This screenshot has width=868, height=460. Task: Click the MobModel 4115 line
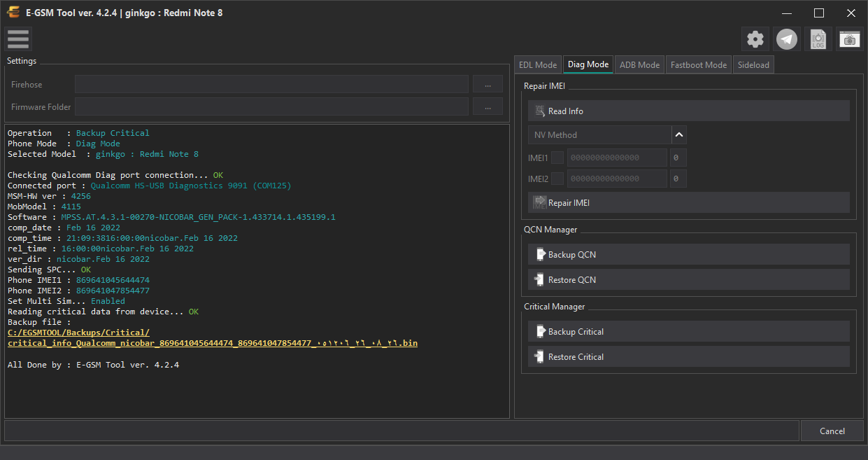(x=44, y=207)
